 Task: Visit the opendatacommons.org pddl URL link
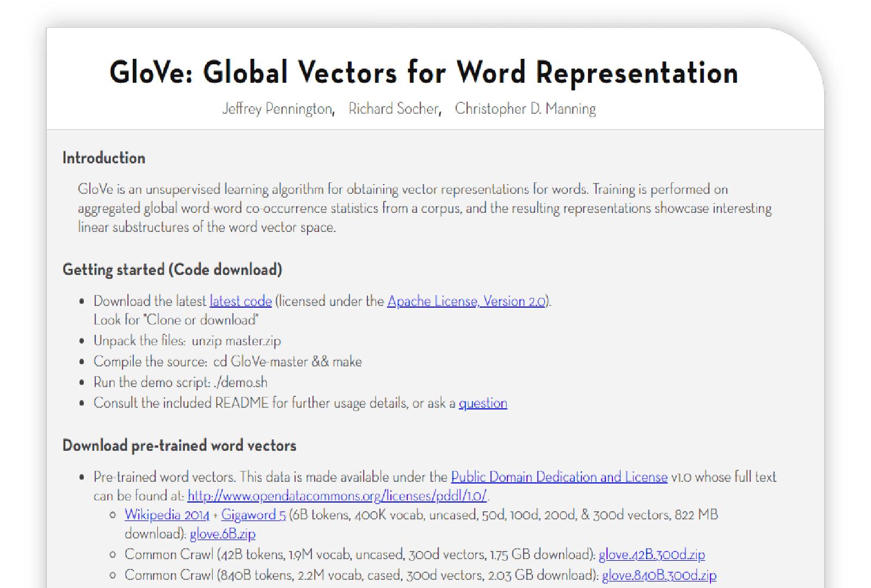tap(337, 496)
